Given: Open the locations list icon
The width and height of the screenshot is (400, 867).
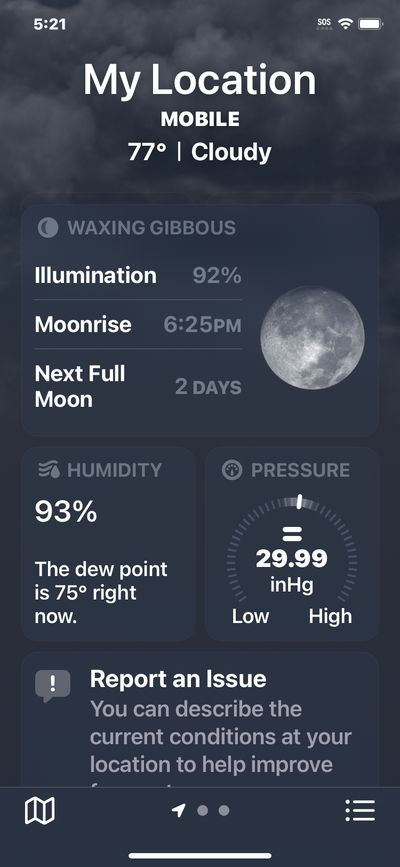Looking at the screenshot, I should (x=360, y=811).
